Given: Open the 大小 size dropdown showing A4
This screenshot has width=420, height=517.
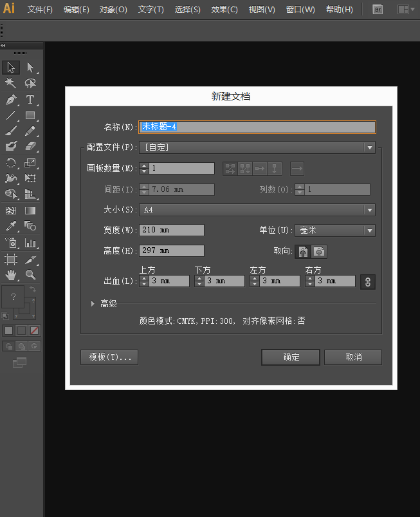Looking at the screenshot, I should tap(257, 210).
